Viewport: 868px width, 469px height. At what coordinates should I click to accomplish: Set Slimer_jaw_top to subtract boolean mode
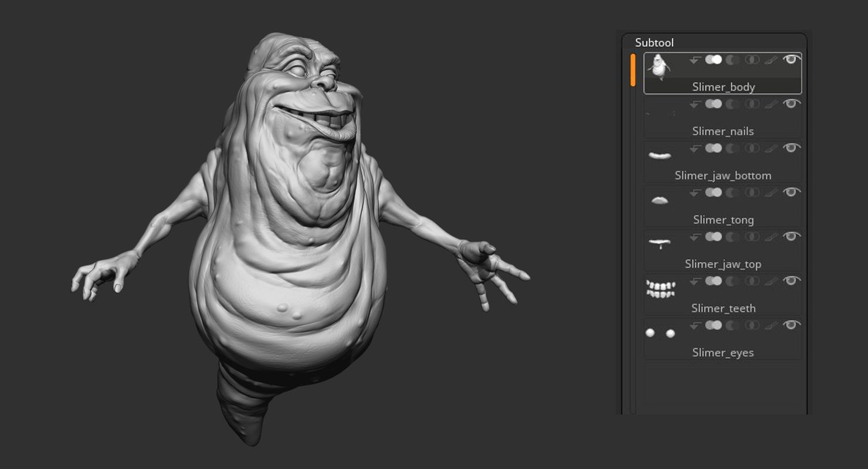coord(733,237)
